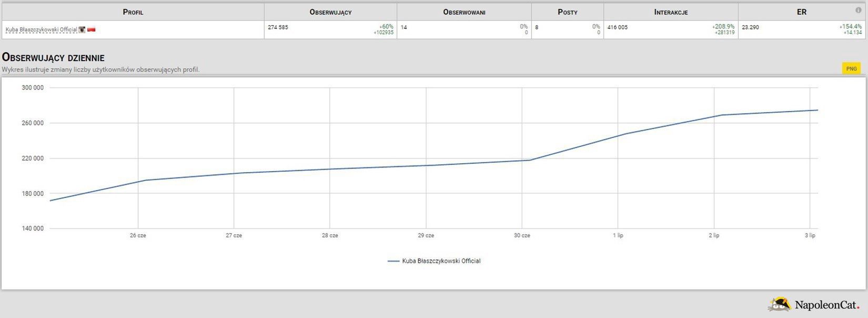Click the 140 000 y-axis label
Image resolution: width=868 pixels, height=318 pixels.
(x=33, y=229)
